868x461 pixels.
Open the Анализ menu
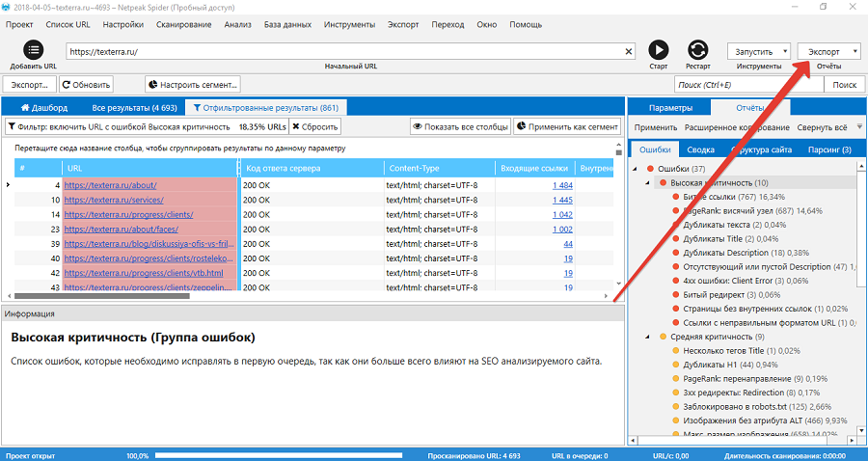(237, 24)
